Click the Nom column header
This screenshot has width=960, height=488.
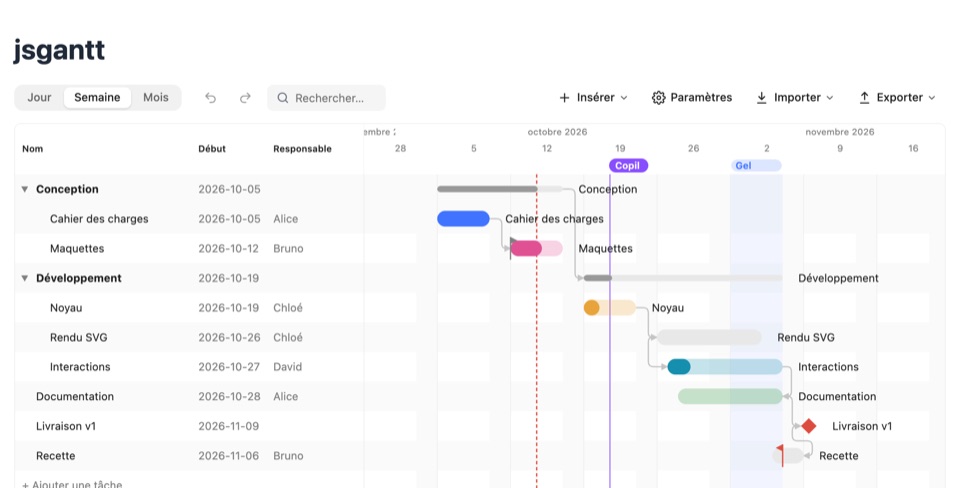tap(32, 149)
